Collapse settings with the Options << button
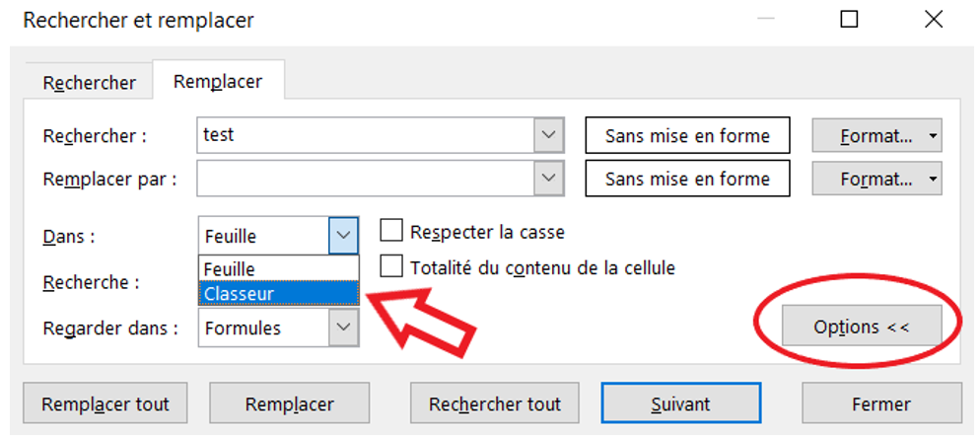The width and height of the screenshot is (980, 440). (x=862, y=326)
